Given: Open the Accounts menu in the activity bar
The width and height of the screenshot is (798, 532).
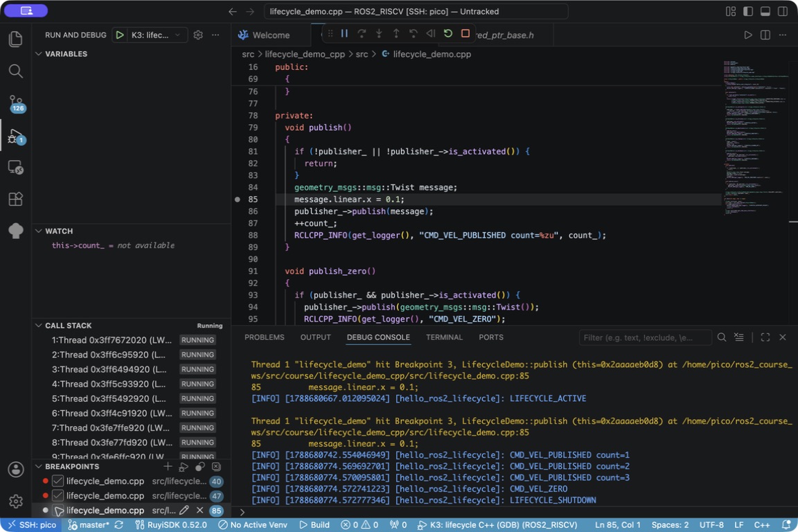Looking at the screenshot, I should (x=16, y=470).
